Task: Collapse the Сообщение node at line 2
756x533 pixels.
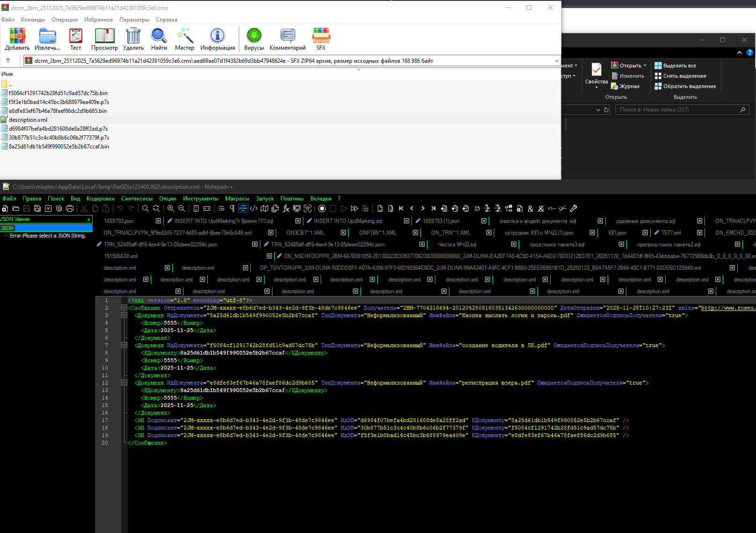Action: [x=124, y=308]
